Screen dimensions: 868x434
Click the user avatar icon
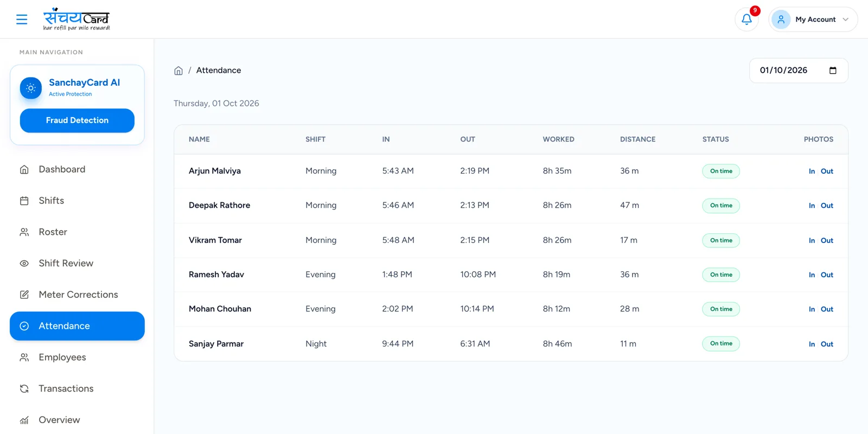click(781, 20)
